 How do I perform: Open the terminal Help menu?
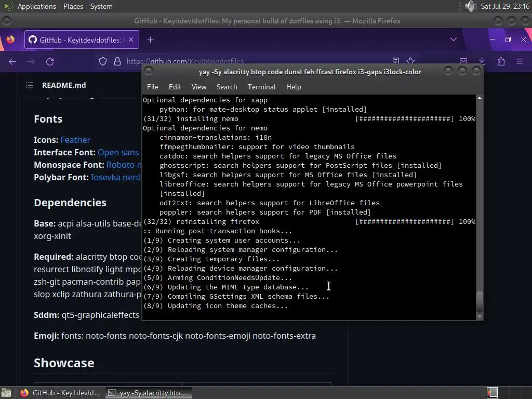(294, 87)
